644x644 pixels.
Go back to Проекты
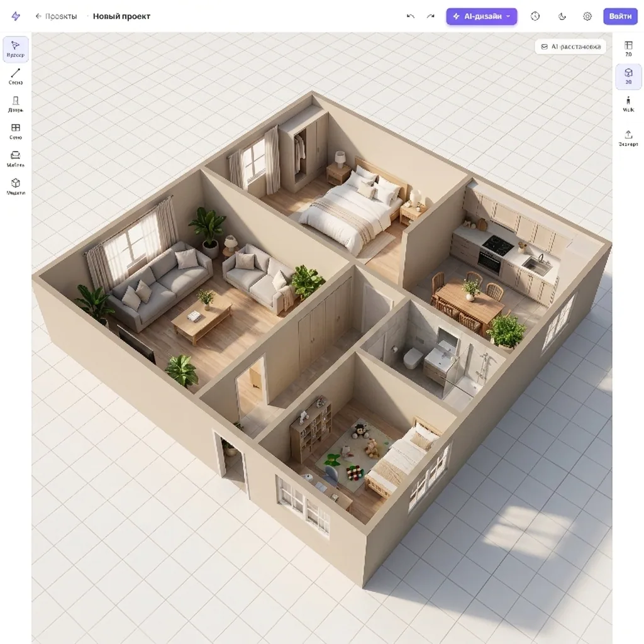(56, 16)
